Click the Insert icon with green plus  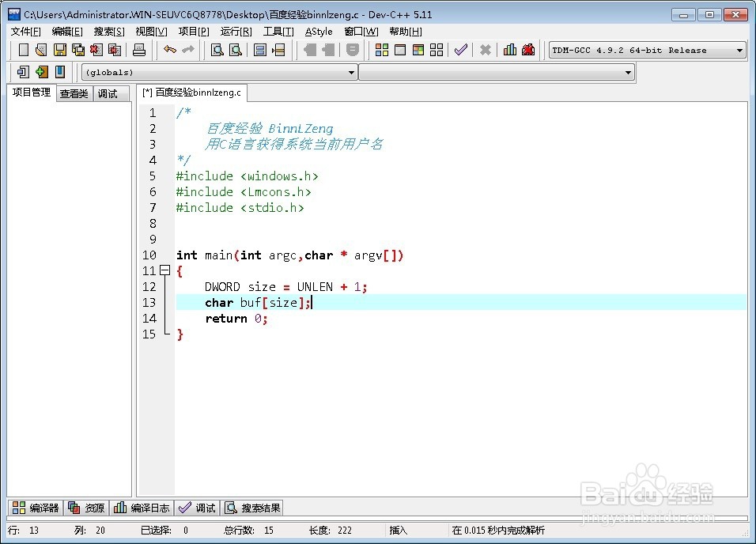click(41, 72)
